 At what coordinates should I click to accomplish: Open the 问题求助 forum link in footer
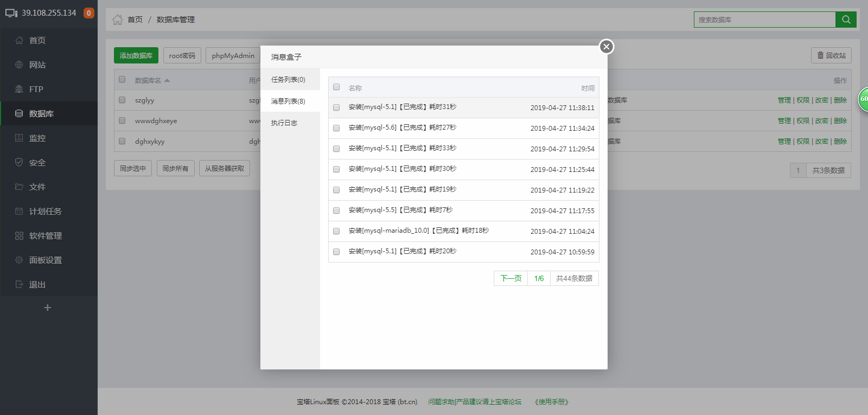click(x=475, y=402)
